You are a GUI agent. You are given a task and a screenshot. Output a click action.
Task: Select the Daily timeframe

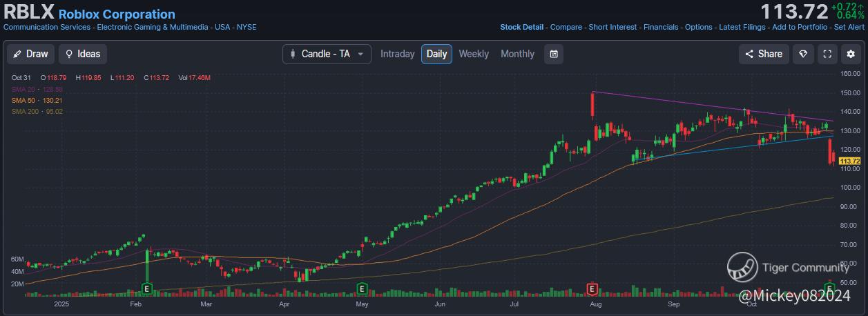436,54
